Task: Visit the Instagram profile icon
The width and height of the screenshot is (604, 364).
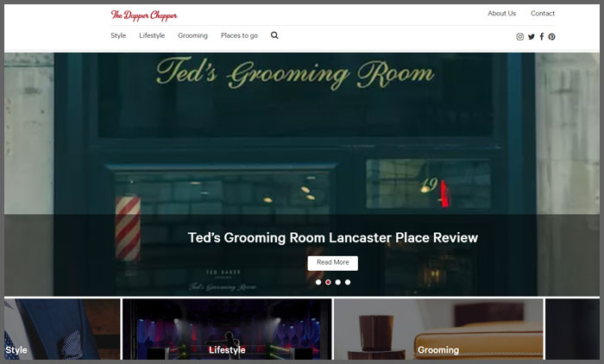Action: pos(520,36)
